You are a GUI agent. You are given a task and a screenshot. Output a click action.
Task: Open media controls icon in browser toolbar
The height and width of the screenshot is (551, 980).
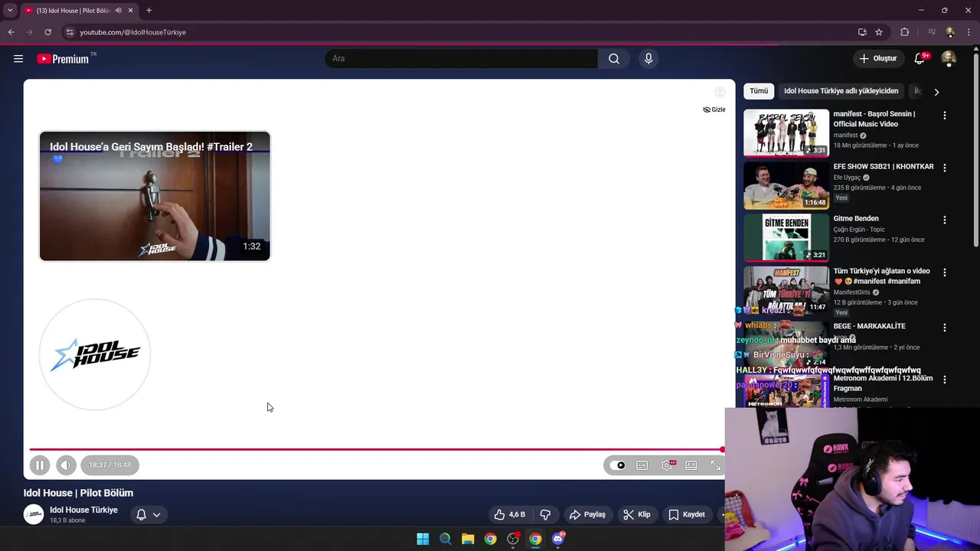pyautogui.click(x=932, y=32)
